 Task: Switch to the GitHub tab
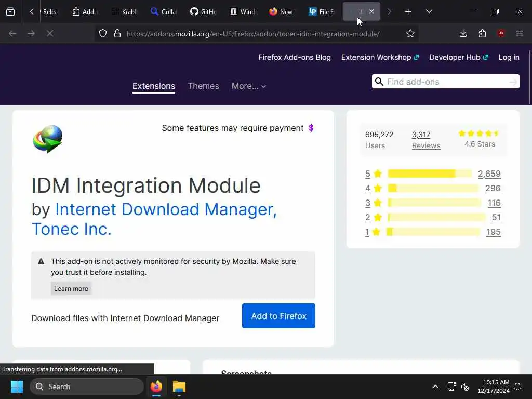point(203,11)
